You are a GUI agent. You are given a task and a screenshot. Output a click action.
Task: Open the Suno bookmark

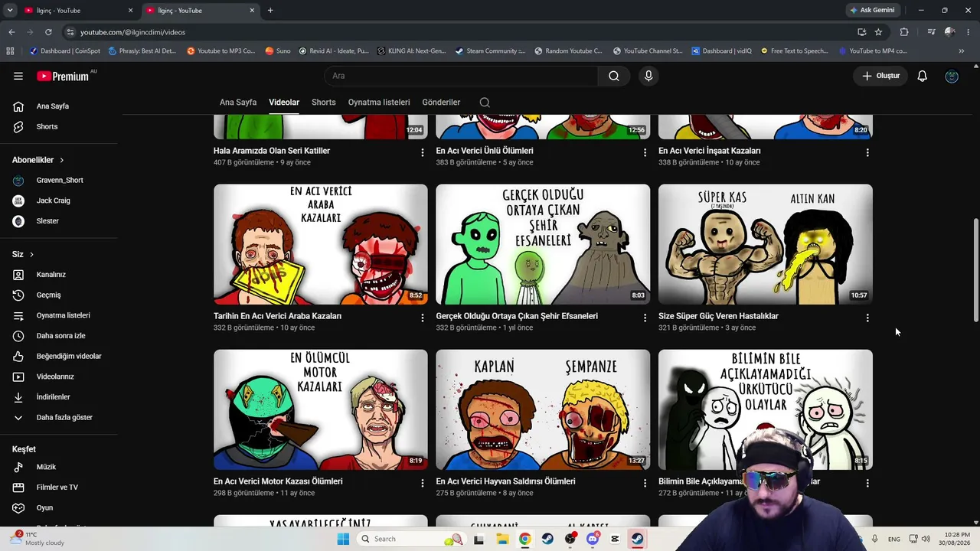pyautogui.click(x=278, y=51)
